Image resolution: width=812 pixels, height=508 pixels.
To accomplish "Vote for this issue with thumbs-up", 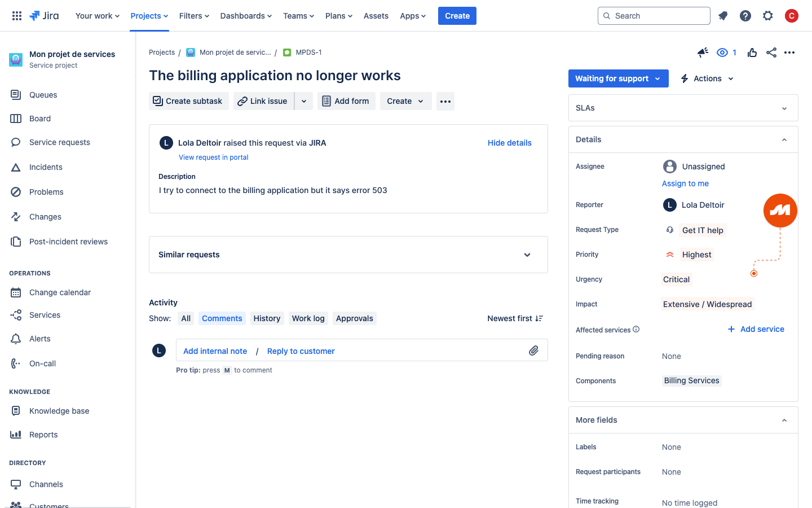I will (752, 52).
